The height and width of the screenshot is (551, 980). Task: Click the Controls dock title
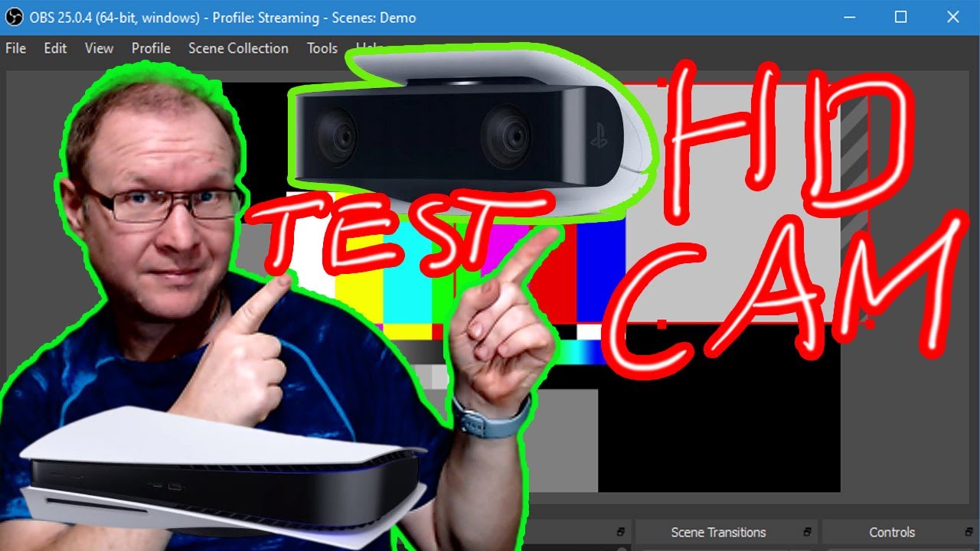click(892, 532)
